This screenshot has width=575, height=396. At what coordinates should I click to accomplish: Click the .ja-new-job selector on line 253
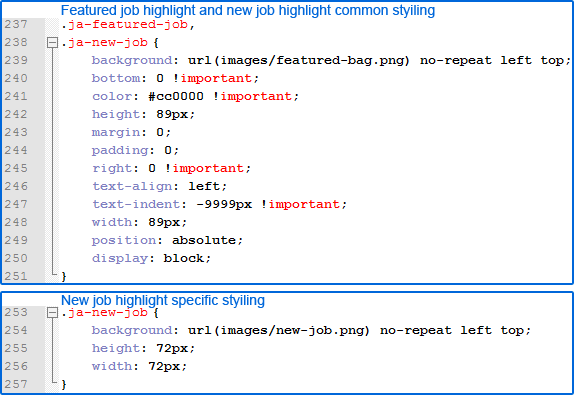(x=104, y=313)
